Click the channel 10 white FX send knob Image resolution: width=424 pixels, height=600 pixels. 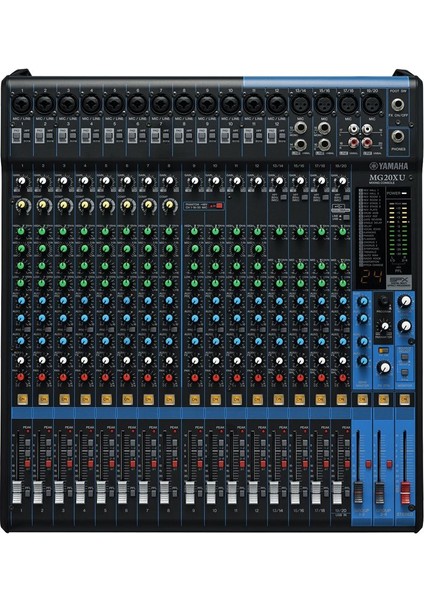pos(216,360)
